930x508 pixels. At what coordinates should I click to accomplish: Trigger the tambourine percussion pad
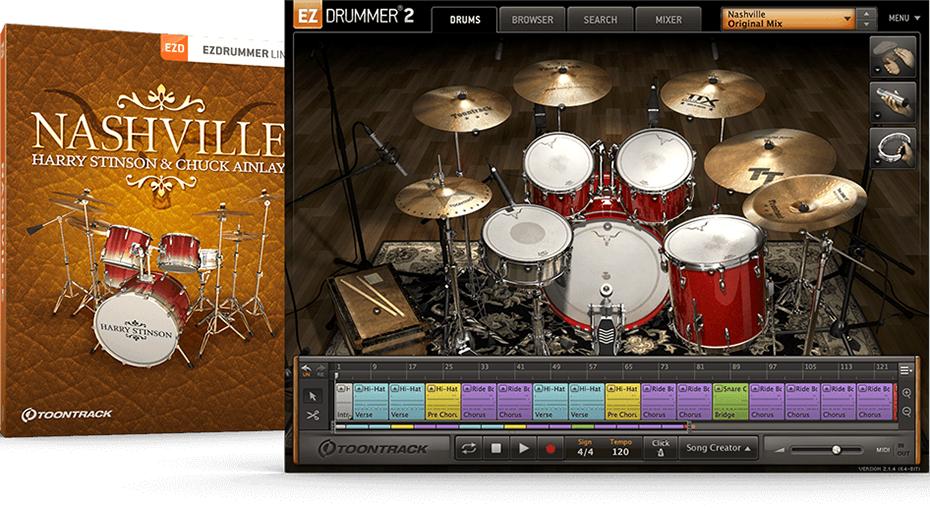[x=894, y=148]
